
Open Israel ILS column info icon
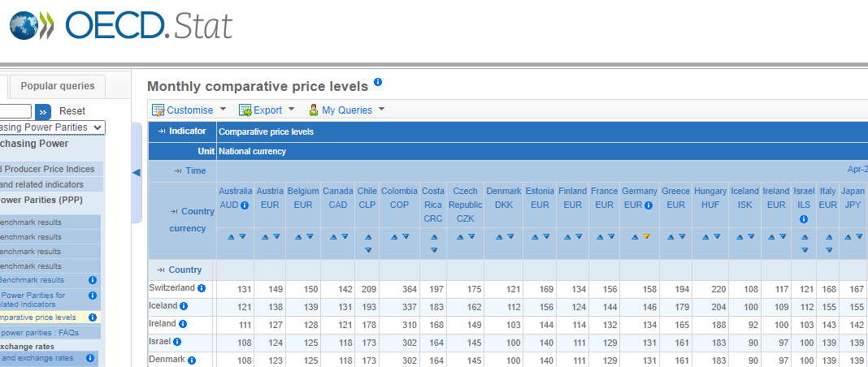[804, 219]
